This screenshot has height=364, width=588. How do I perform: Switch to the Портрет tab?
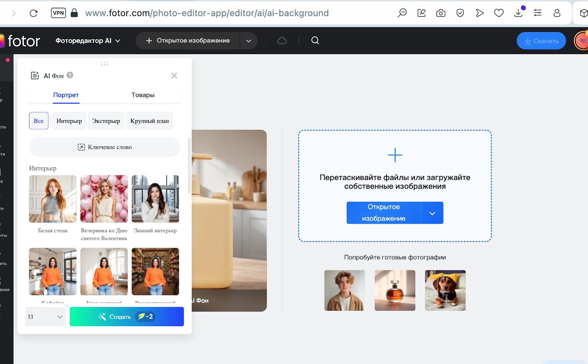[x=66, y=95]
